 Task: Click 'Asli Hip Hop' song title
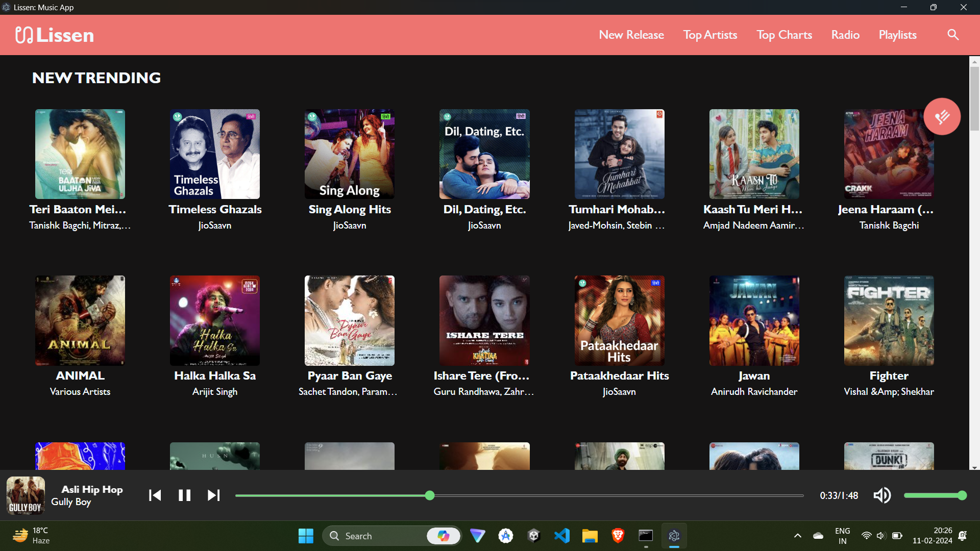tap(92, 489)
